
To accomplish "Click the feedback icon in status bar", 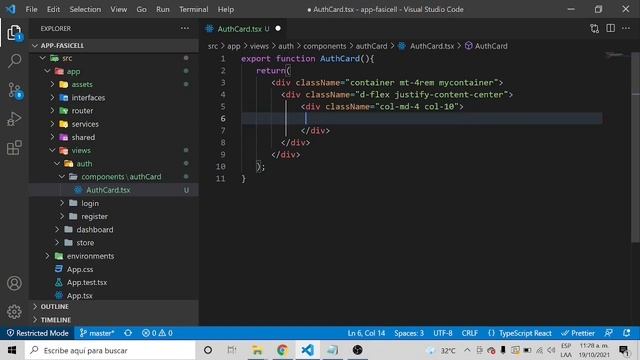I will pyautogui.click(x=608, y=333).
